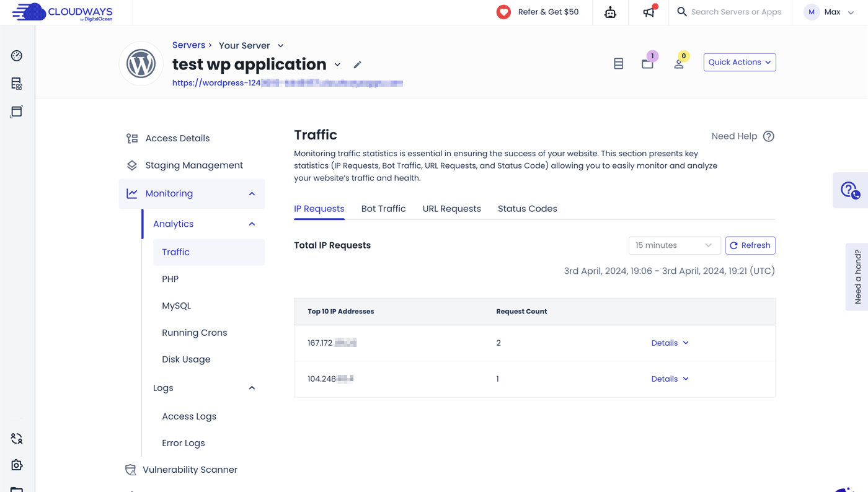868x492 pixels.
Task: Collapse the Analytics submenu chevron
Action: [252, 224]
